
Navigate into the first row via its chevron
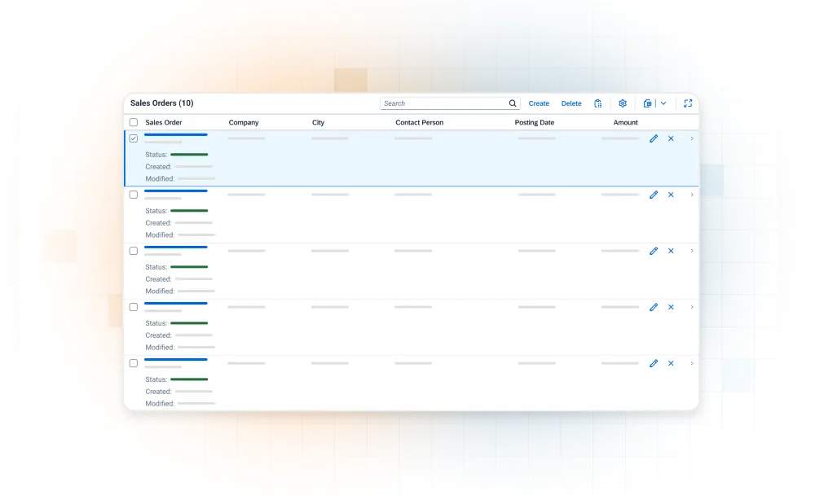[692, 138]
